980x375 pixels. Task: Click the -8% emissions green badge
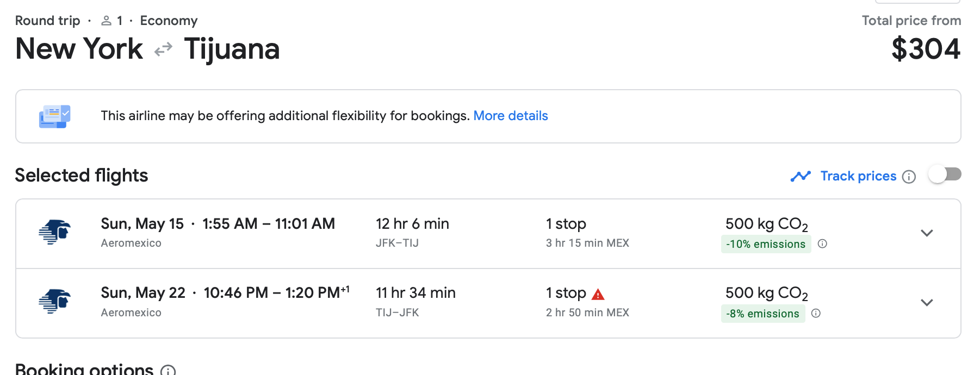click(762, 314)
